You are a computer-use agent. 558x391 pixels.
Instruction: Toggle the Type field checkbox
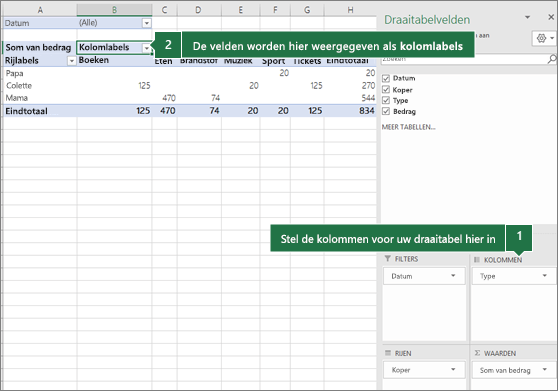pos(386,100)
